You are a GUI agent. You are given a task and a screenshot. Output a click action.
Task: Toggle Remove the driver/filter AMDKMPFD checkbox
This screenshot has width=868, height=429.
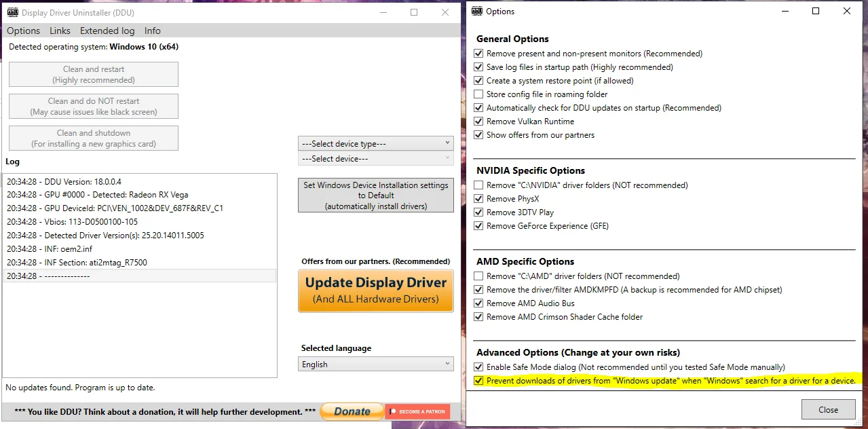click(479, 290)
